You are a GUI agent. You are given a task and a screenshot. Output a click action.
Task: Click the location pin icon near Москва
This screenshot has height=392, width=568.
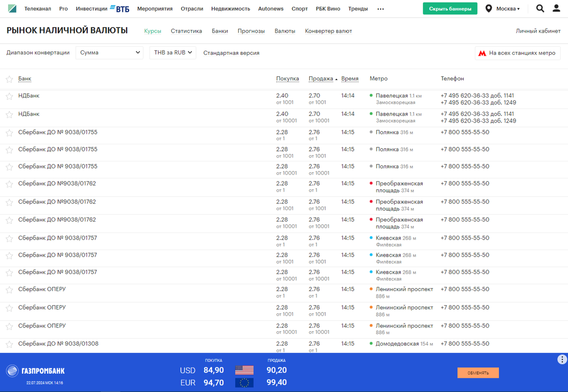coord(488,9)
